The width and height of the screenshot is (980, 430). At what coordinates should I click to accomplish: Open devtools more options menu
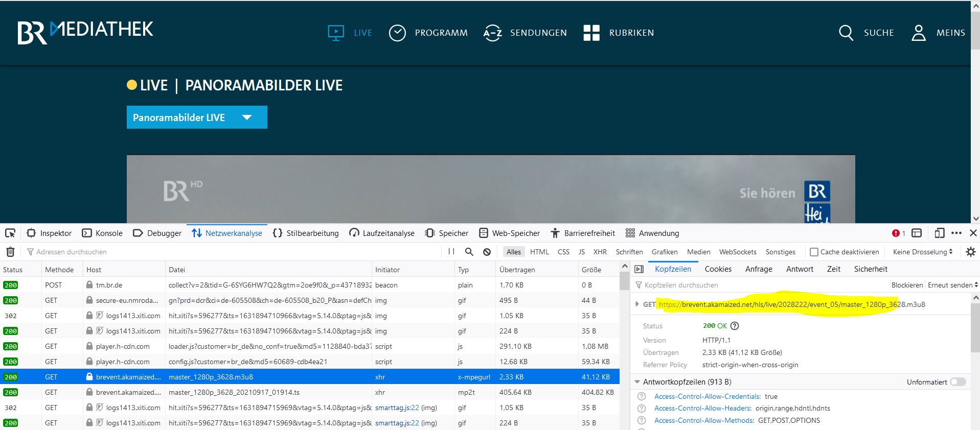[956, 233]
